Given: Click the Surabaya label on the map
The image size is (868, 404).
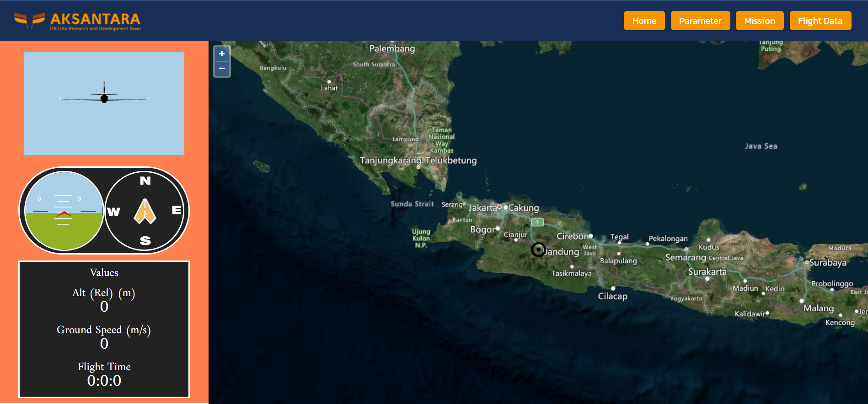Looking at the screenshot, I should point(828,263).
